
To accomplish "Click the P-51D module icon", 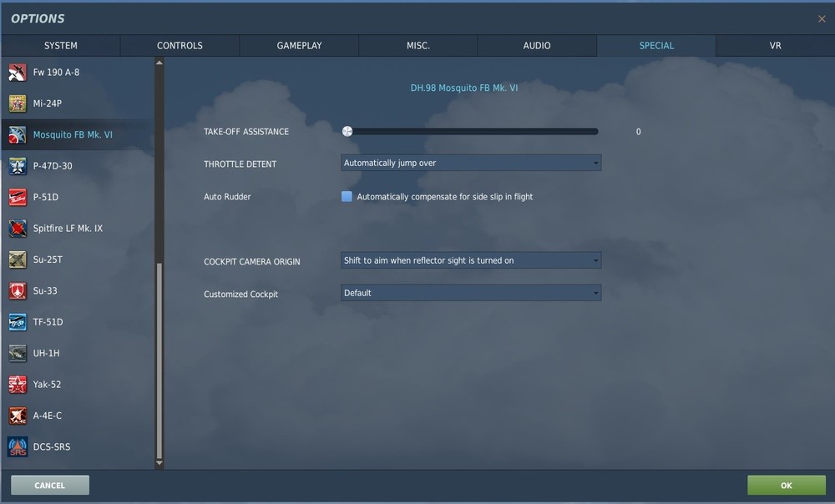I will point(17,197).
